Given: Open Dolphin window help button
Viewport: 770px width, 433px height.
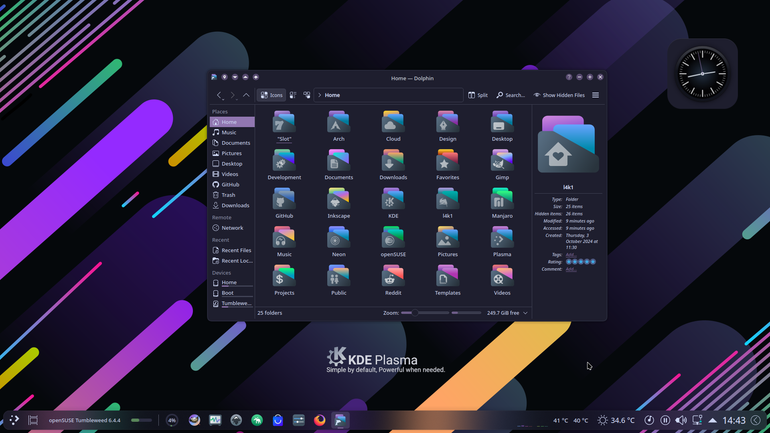Looking at the screenshot, I should (569, 77).
